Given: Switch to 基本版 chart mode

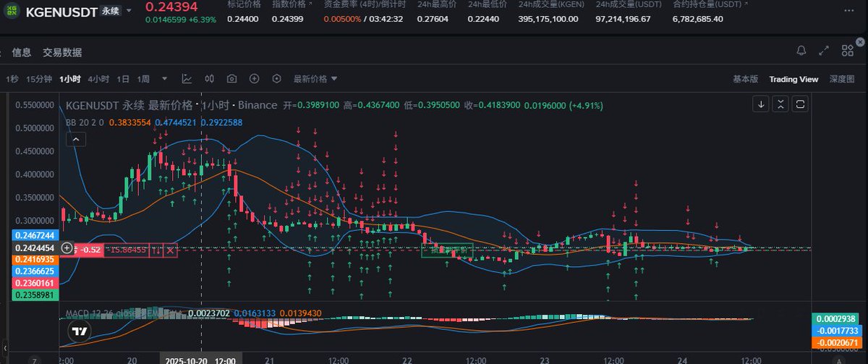Looking at the screenshot, I should (745, 79).
